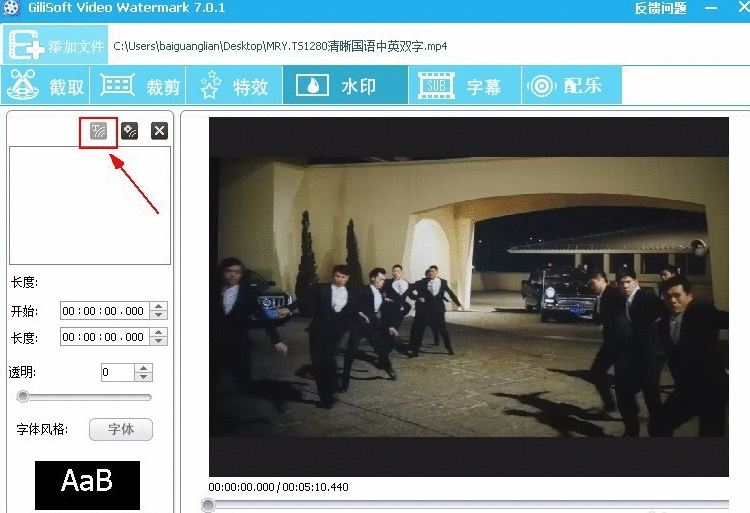Image resolution: width=750 pixels, height=513 pixels.
Task: Minimize the GiliSoft window
Action: click(x=711, y=8)
